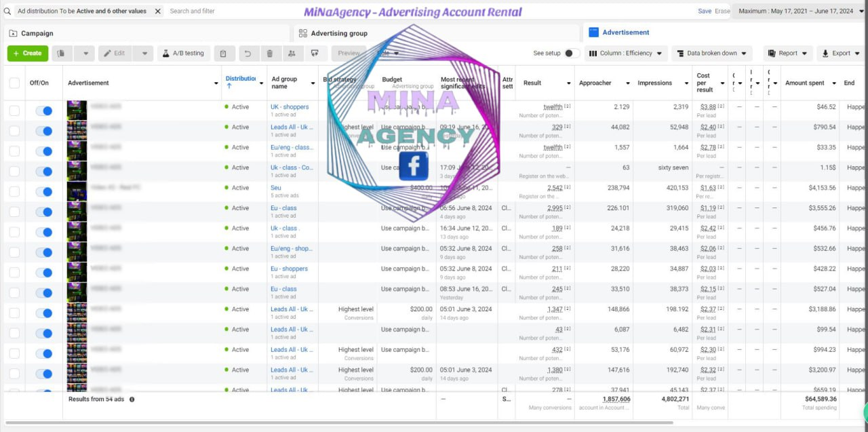868x432 pixels.
Task: Open the Export dropdown
Action: 842,54
